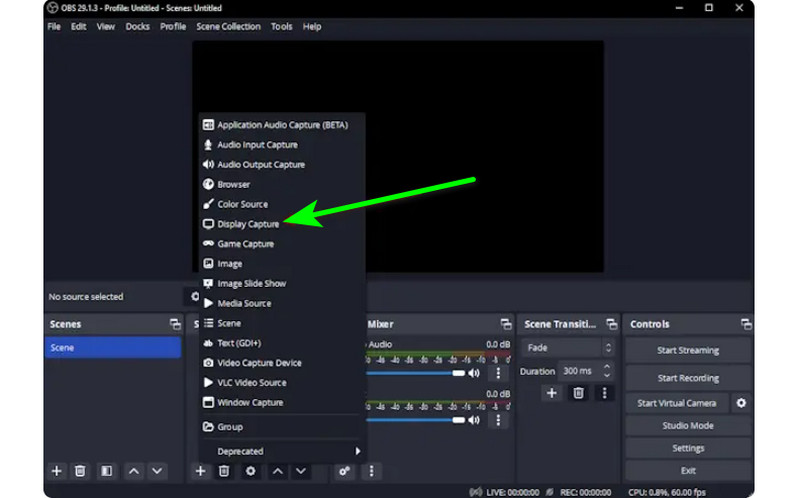Image resolution: width=800 pixels, height=498 pixels.
Task: Select Color Source entry
Action: coord(282,204)
